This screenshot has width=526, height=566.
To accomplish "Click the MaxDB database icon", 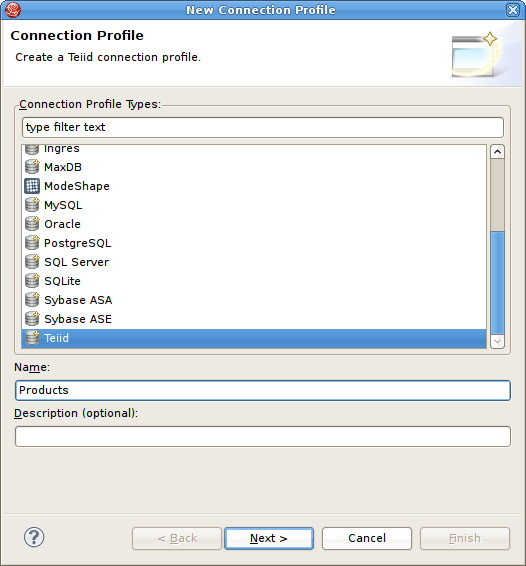I will click(x=32, y=167).
